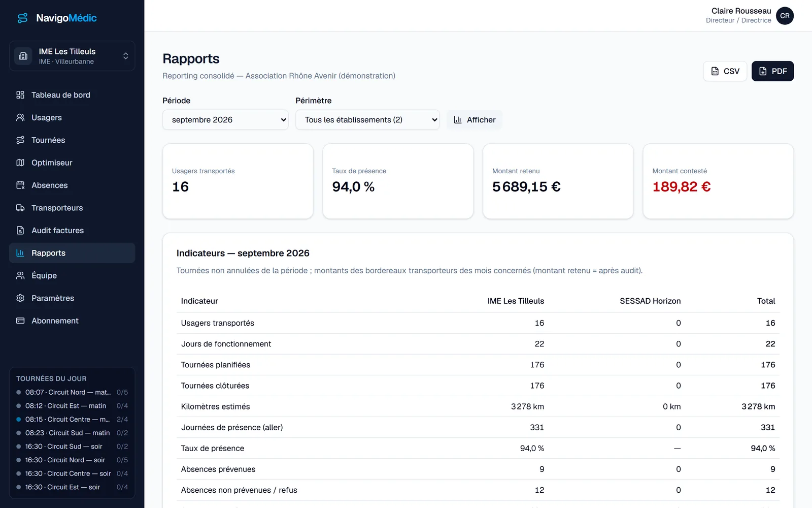The image size is (812, 508).
Task: Click the Optimiseur map icon
Action: (x=20, y=163)
